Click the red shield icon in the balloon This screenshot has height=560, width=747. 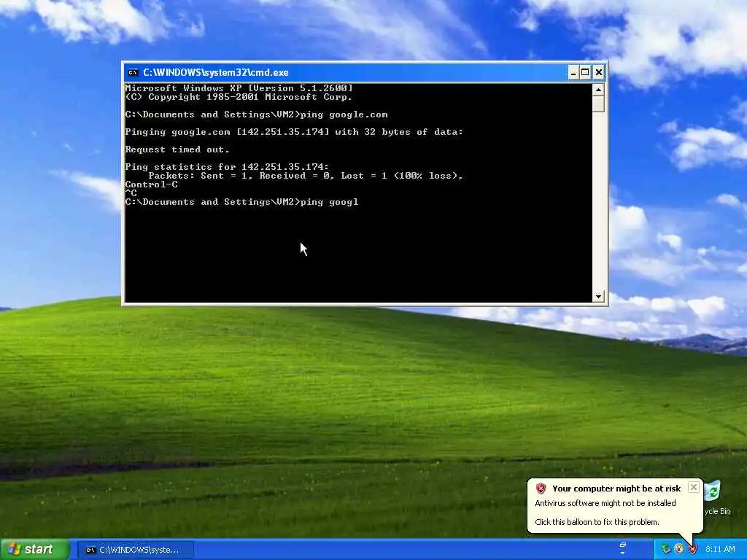coord(541,488)
